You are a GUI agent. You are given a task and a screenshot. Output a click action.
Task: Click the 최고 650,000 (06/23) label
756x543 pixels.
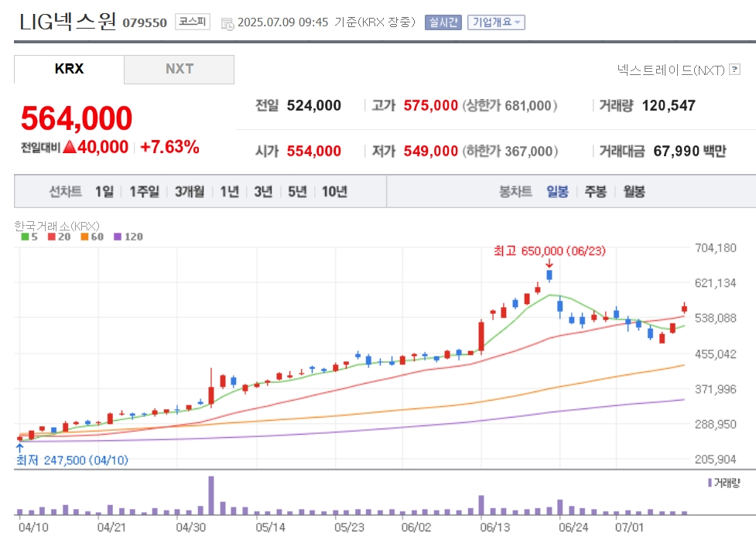pos(549,251)
